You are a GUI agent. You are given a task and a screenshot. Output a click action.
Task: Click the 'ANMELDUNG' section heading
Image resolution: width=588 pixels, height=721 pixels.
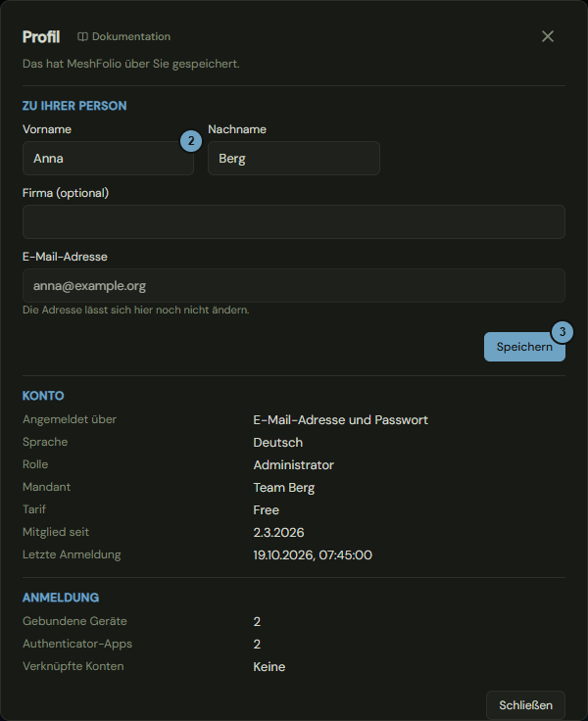point(61,598)
